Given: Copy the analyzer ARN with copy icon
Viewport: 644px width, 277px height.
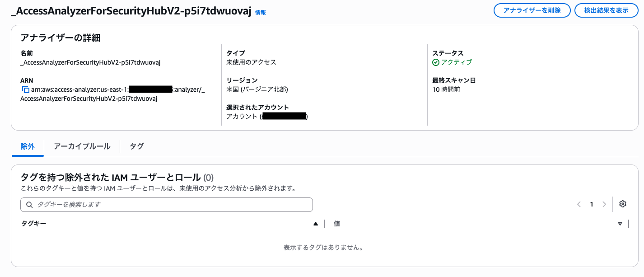Looking at the screenshot, I should coord(26,89).
